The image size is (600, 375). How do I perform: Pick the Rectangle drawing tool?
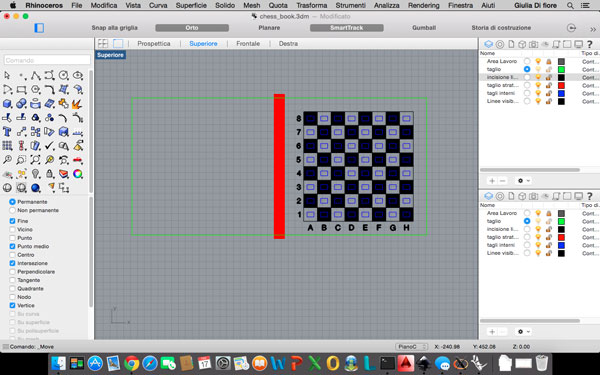point(21,90)
